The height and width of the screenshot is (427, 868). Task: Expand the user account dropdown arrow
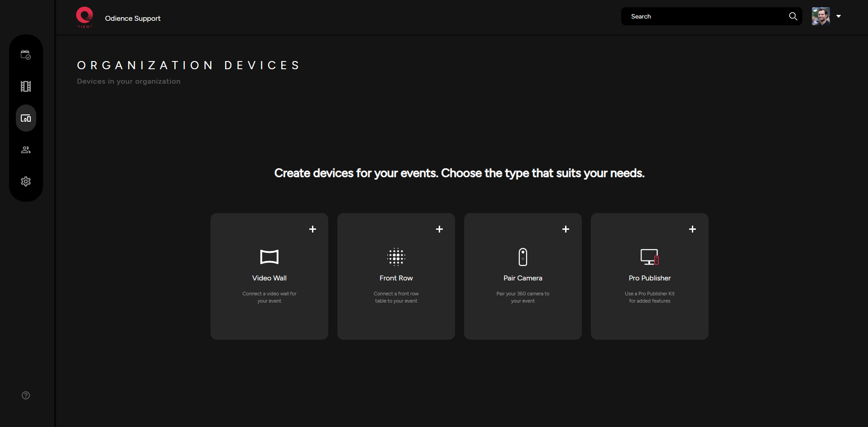[x=839, y=16]
